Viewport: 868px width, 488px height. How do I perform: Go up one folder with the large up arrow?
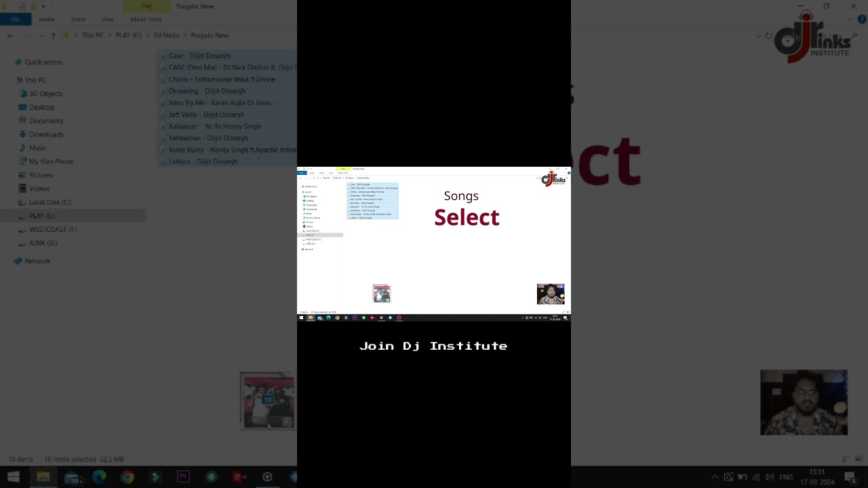click(53, 36)
